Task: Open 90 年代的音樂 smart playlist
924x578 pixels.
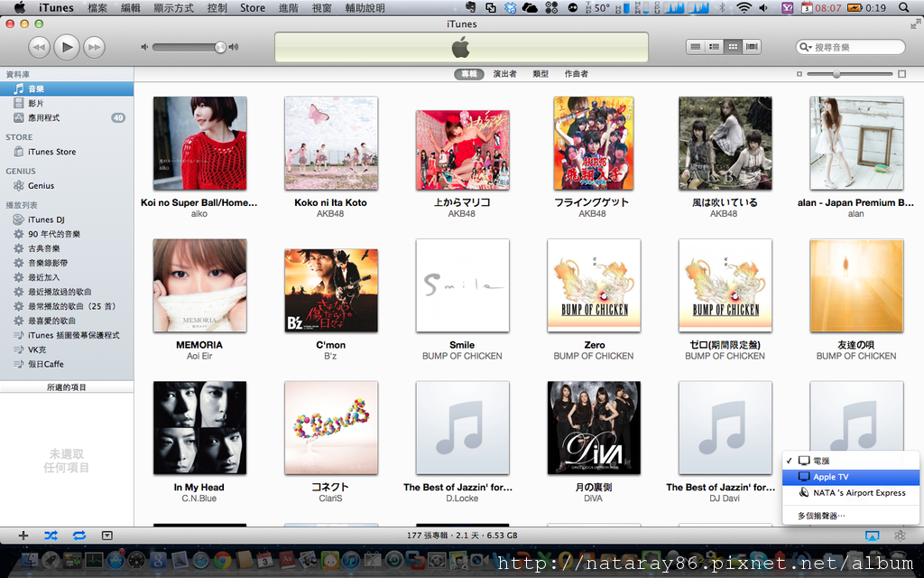Action: click(67, 234)
